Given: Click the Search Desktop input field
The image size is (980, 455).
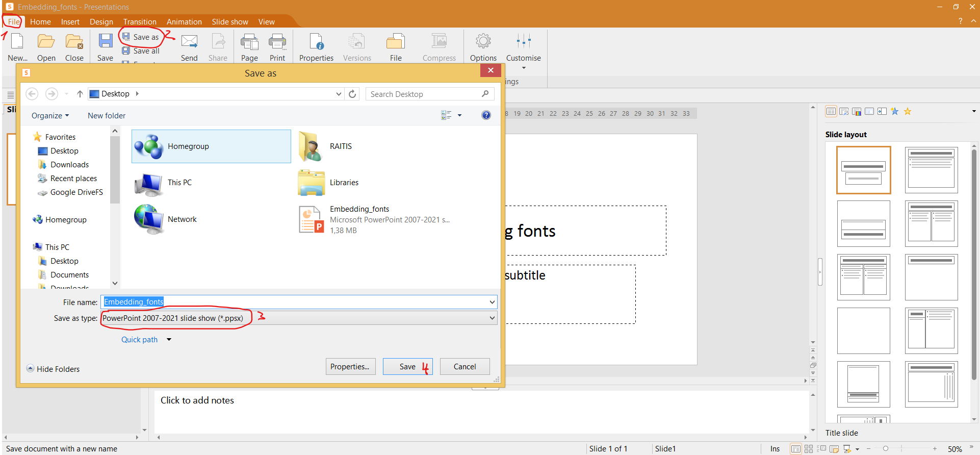Looking at the screenshot, I should (x=423, y=94).
